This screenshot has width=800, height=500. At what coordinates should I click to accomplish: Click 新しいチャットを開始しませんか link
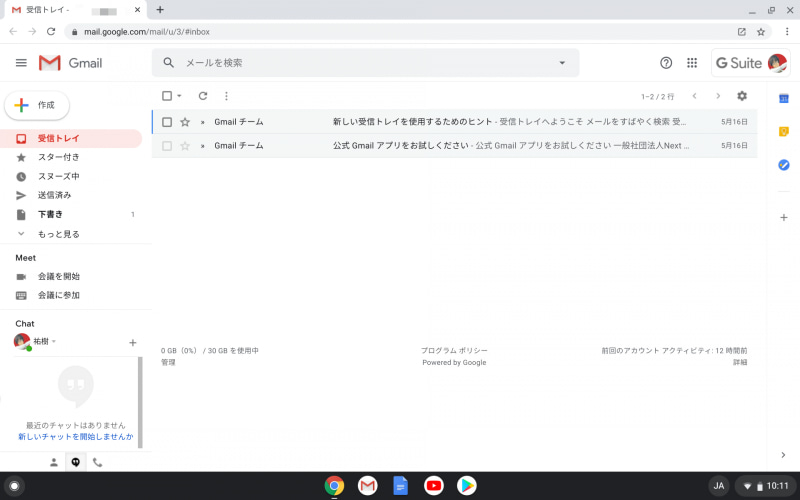76,437
